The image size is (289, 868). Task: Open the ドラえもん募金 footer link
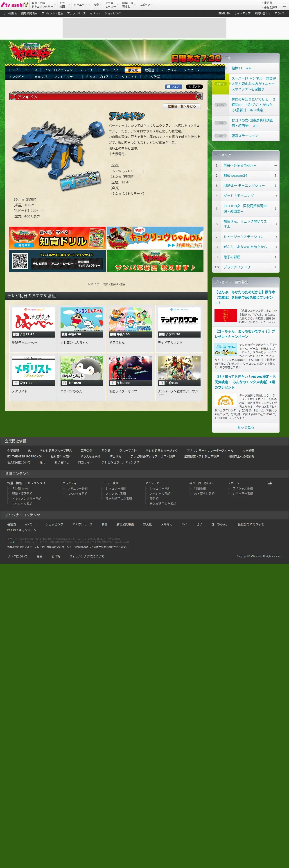click(x=90, y=457)
